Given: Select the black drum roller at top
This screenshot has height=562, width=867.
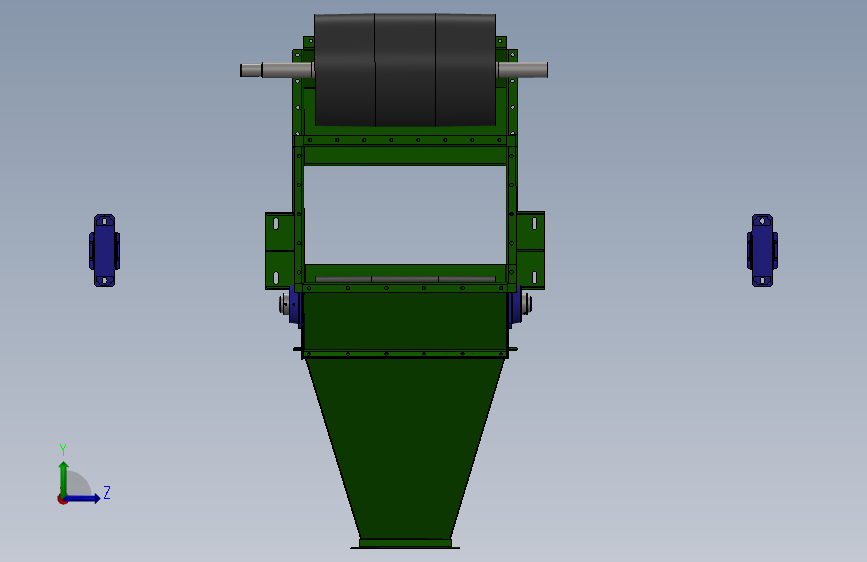Looking at the screenshot, I should tap(405, 70).
